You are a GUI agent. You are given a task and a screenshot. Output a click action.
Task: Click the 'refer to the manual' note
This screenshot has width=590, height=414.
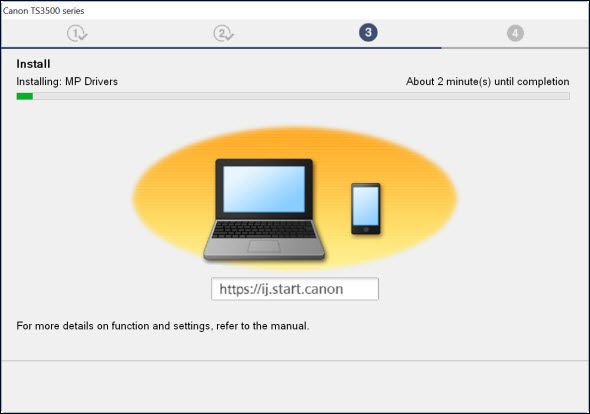[x=163, y=326]
